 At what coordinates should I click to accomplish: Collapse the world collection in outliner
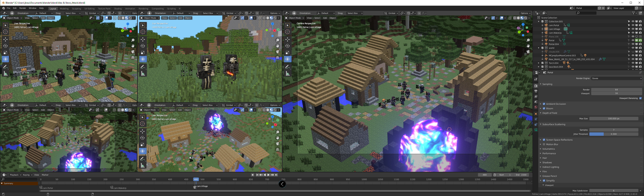tap(539, 48)
